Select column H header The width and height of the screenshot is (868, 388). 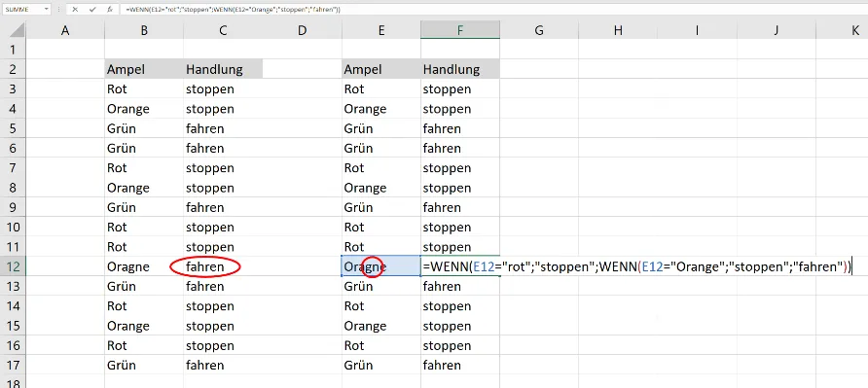[618, 31]
